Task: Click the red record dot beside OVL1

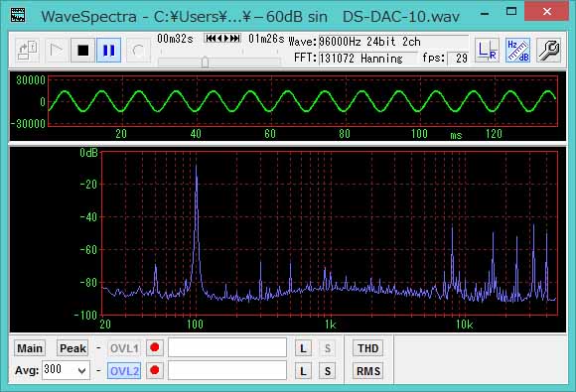Action: 155,347
